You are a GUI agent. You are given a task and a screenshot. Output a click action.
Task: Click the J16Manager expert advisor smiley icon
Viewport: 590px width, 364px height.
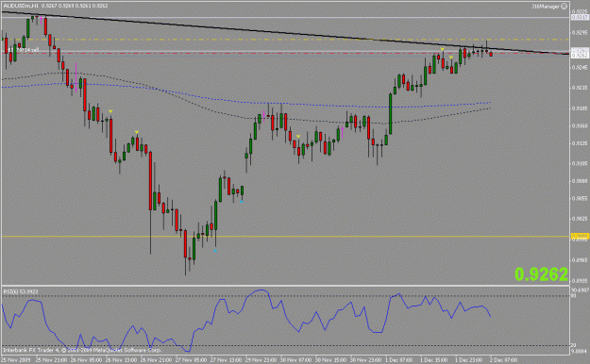[x=564, y=6]
